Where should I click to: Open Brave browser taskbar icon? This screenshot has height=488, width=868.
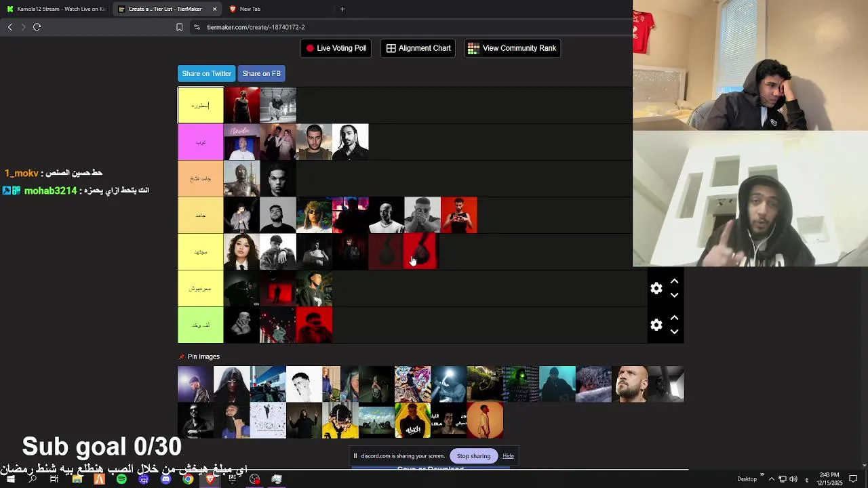(x=210, y=479)
